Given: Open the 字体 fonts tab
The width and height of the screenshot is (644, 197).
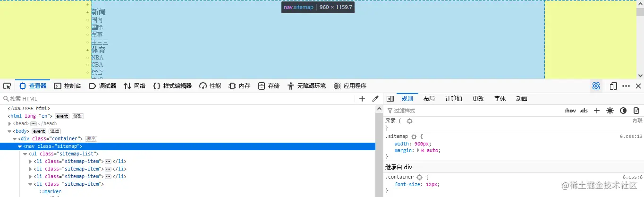Looking at the screenshot, I should click(x=500, y=99).
